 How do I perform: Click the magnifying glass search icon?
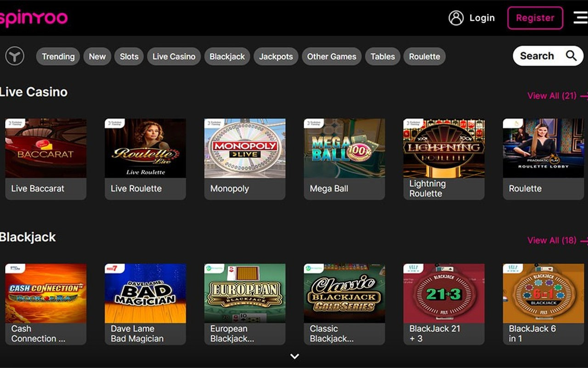pos(571,56)
